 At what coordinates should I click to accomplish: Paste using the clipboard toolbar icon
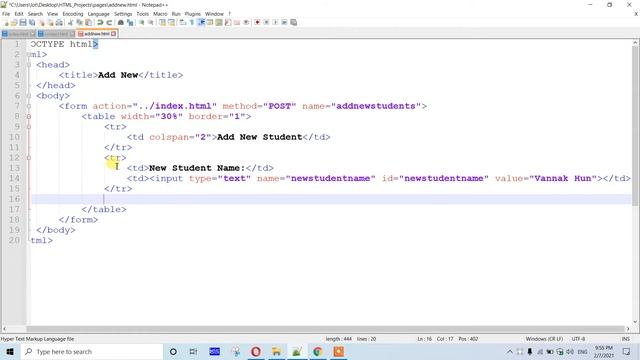(88, 22)
